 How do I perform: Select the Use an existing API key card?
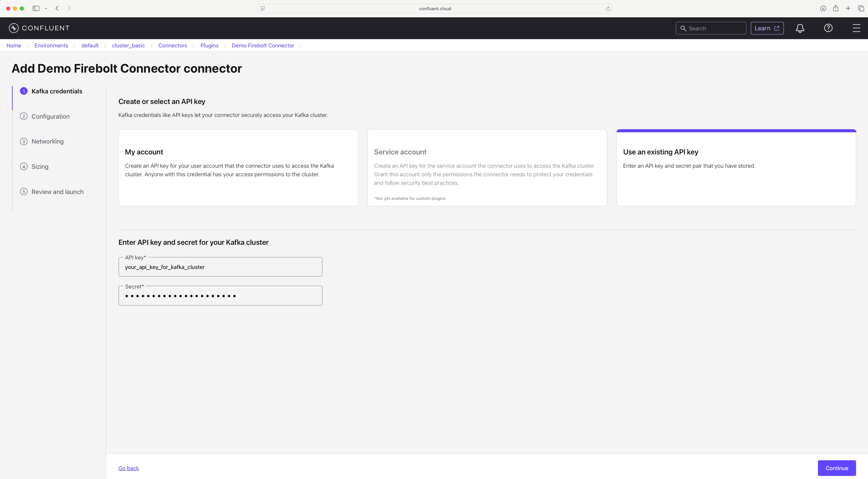(x=736, y=167)
